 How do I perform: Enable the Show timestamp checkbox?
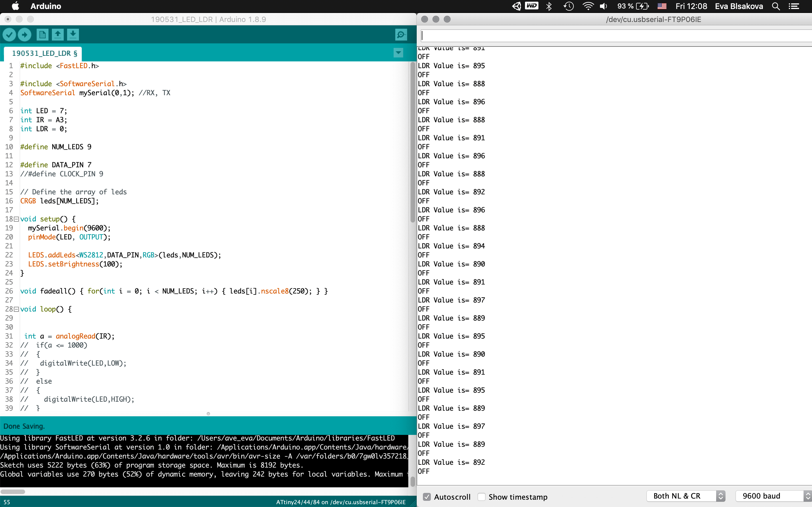pyautogui.click(x=482, y=497)
